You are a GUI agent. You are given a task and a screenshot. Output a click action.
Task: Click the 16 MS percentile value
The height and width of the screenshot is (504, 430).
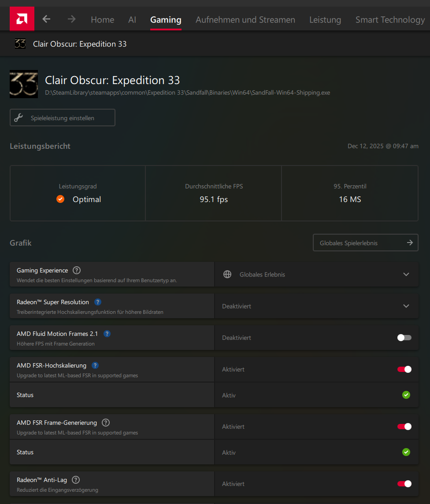350,199
